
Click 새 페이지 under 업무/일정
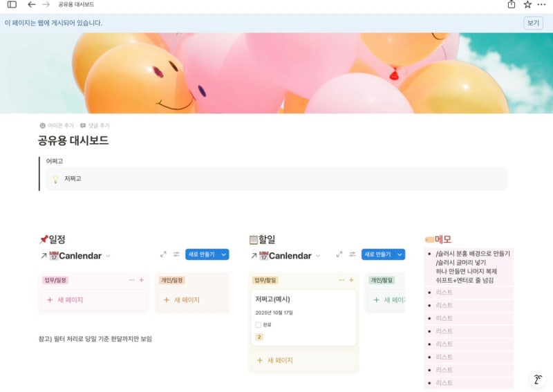click(93, 300)
